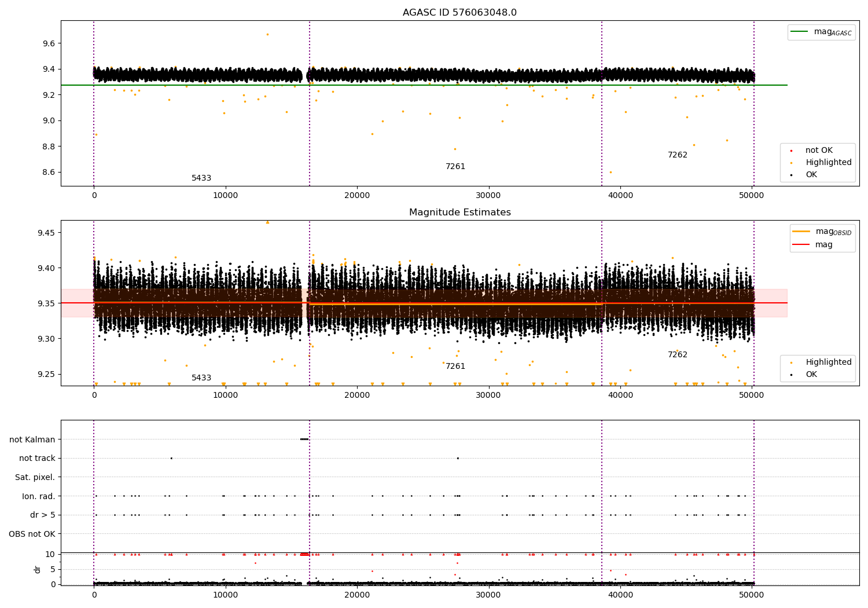Viewport: 868px width, 608px height.
Task: Click the 'Sat. pixel.' row label
Action: click(x=35, y=478)
